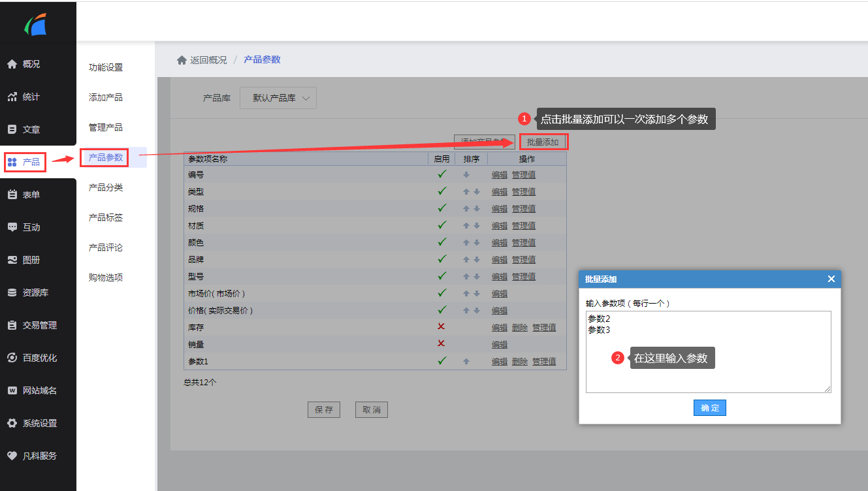Click the 保存 button

pyautogui.click(x=324, y=410)
